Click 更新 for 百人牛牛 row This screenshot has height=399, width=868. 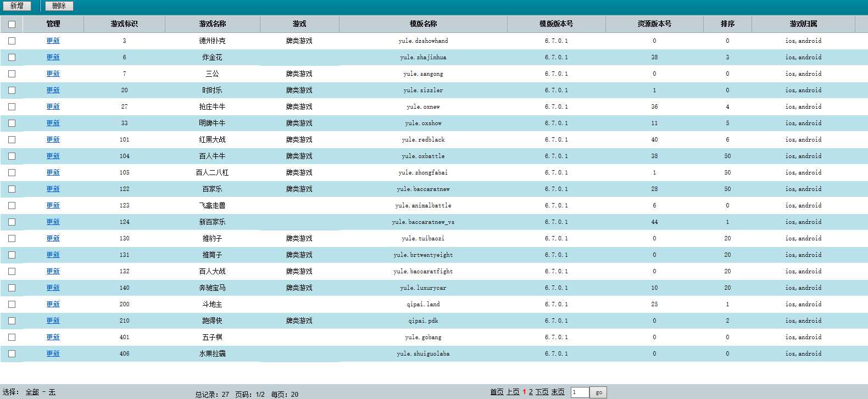click(x=53, y=156)
